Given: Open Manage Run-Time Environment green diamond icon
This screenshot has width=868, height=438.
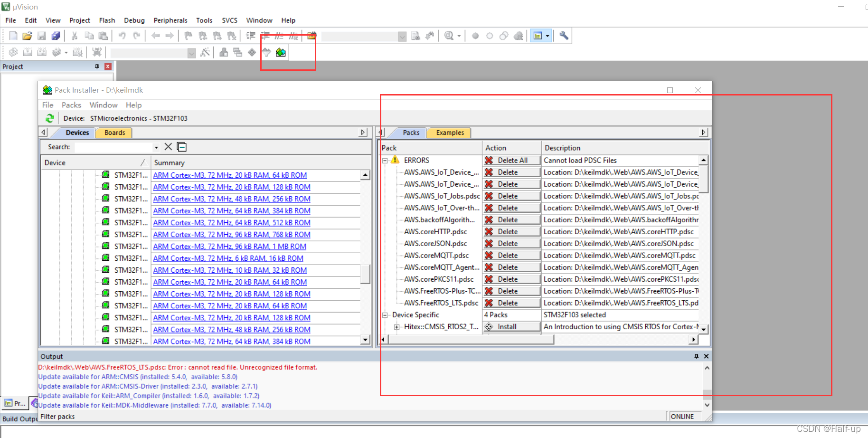Looking at the screenshot, I should point(252,52).
